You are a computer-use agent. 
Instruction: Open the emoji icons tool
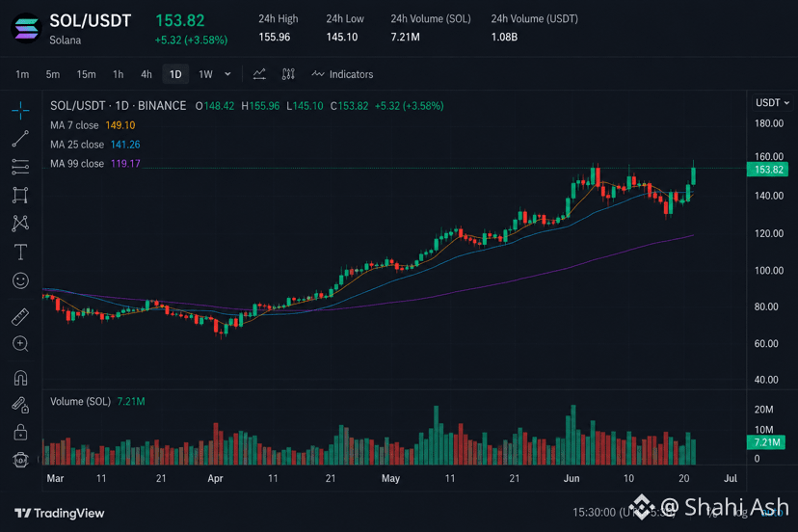tap(20, 280)
